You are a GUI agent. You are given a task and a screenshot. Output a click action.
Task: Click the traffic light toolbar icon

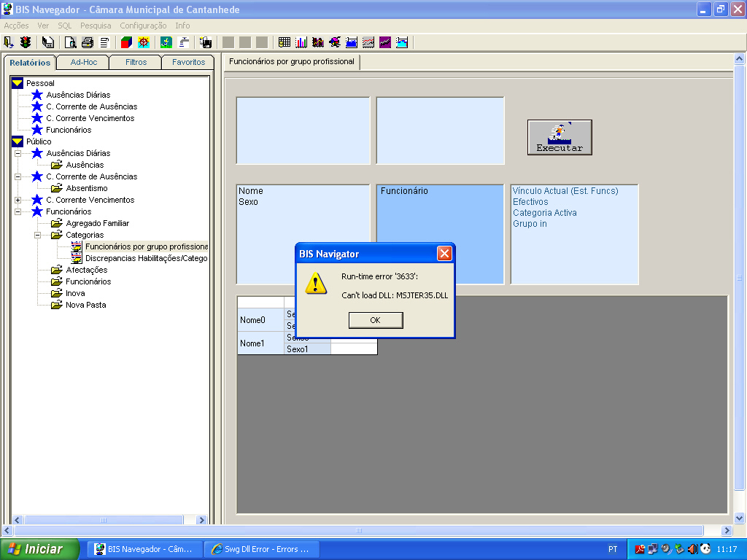pyautogui.click(x=26, y=42)
